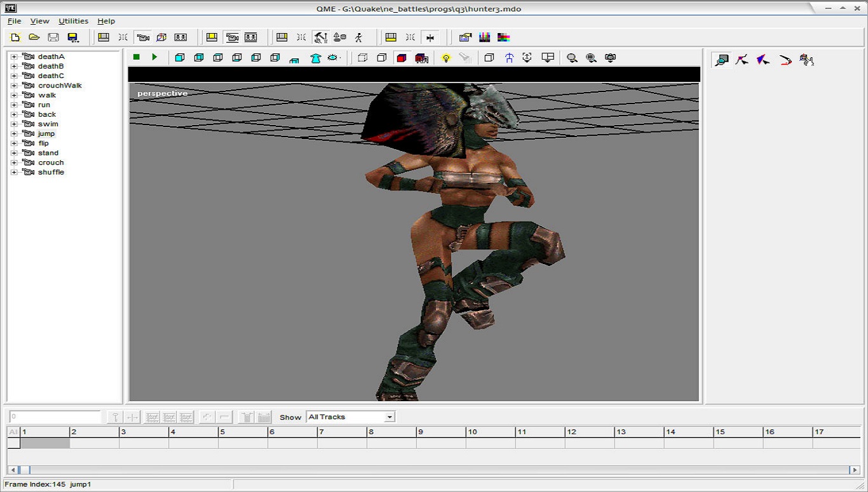Click the walking figure icon

click(359, 37)
